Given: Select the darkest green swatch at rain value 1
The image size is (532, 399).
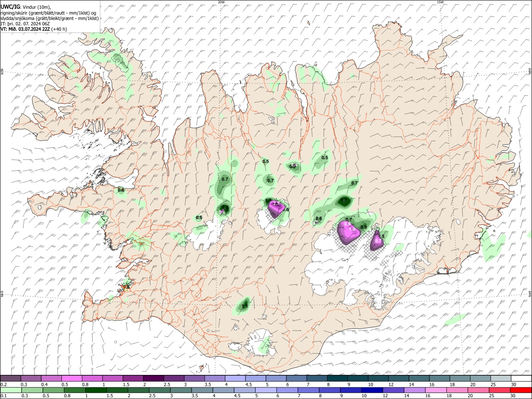Looking at the screenshot, I should 95,390.
